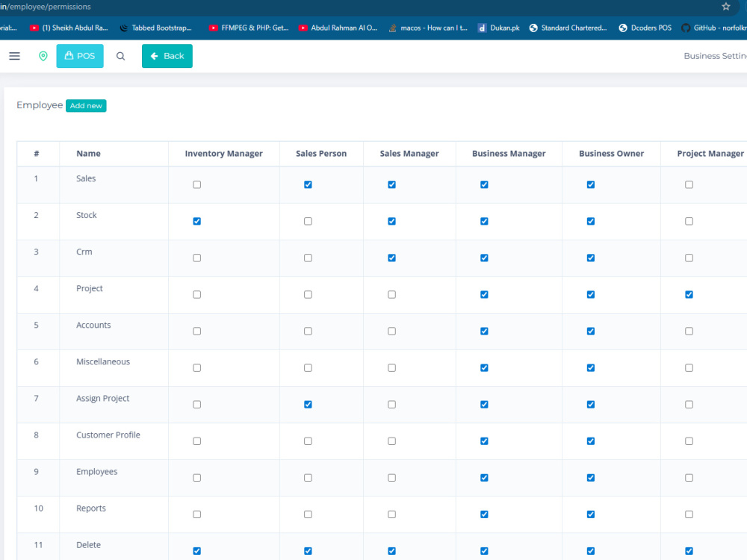Enable Accounts for Project Manager
This screenshot has width=747, height=560.
point(689,332)
